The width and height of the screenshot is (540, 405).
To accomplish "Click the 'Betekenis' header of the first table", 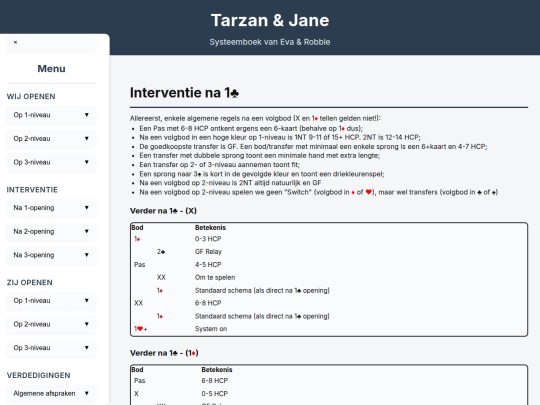I will click(x=210, y=228).
